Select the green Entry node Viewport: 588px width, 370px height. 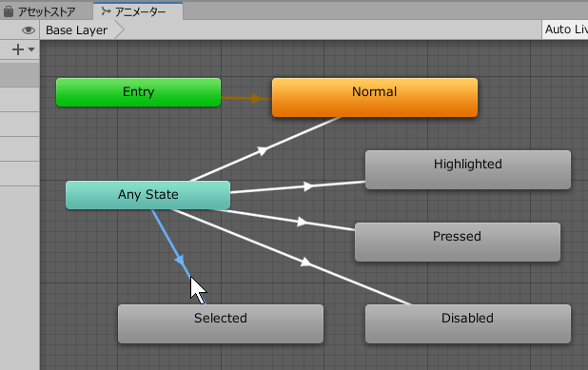(x=138, y=92)
